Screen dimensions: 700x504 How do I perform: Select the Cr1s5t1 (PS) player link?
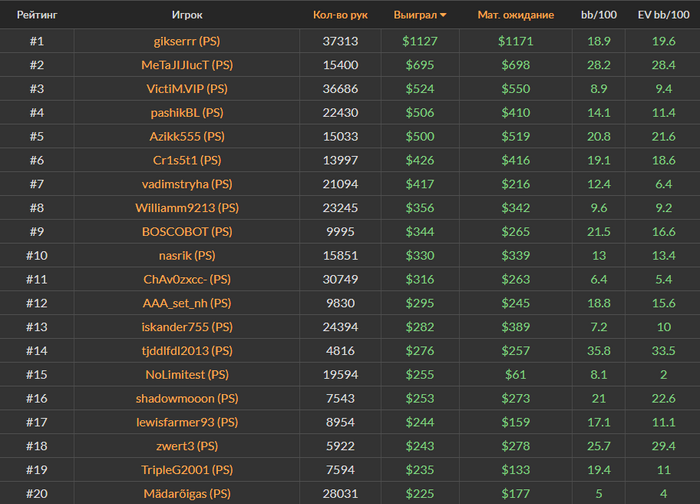(186, 160)
